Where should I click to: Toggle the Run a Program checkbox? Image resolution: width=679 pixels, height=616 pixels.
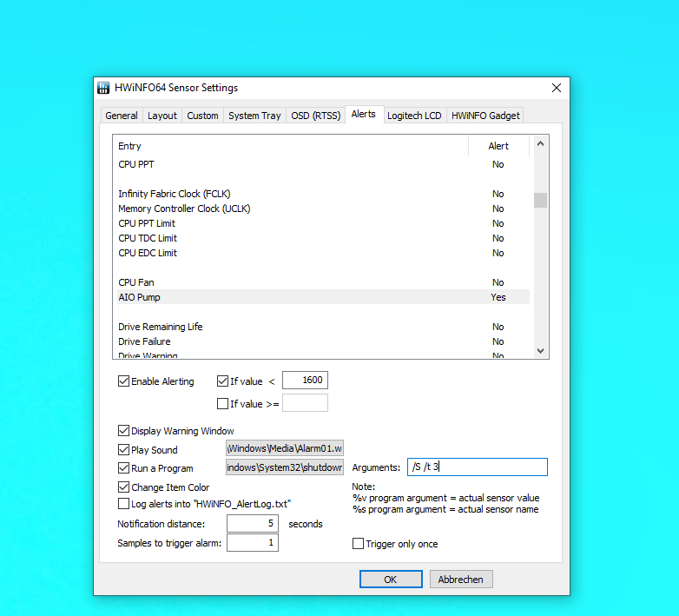pos(123,468)
